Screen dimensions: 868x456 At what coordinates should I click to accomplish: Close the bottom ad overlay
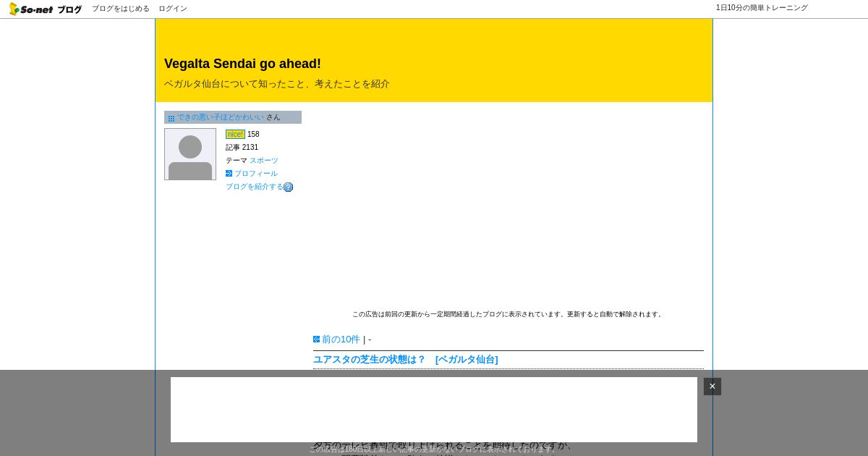712,387
